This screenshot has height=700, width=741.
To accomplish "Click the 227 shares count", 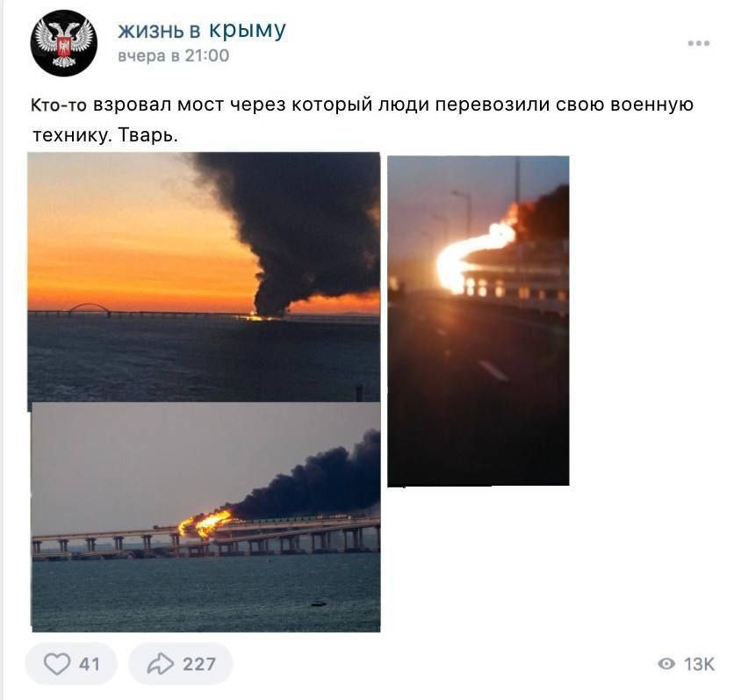I will point(199,664).
